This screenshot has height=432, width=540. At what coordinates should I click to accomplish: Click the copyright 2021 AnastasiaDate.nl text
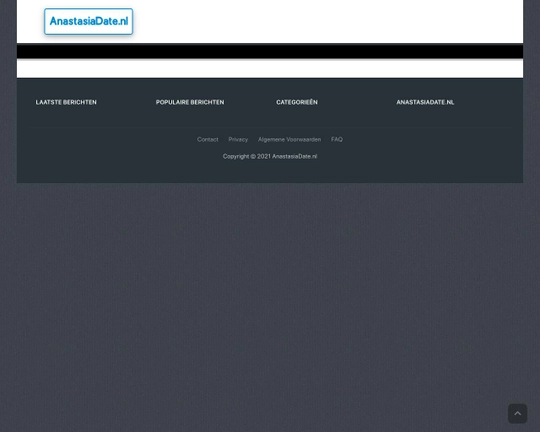270,156
